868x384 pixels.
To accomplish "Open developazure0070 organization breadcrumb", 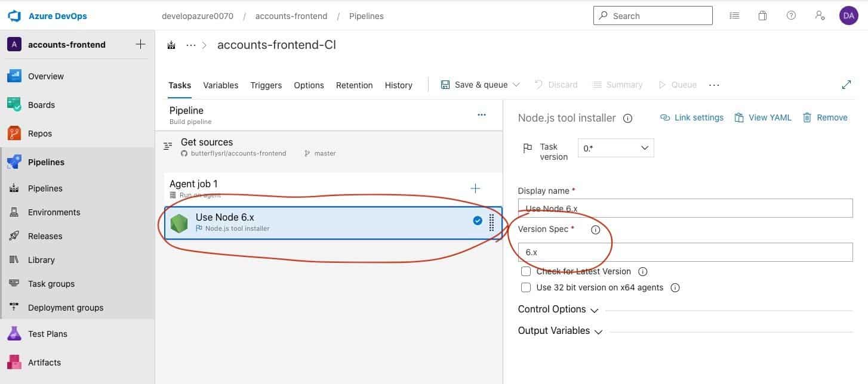I will (x=198, y=16).
